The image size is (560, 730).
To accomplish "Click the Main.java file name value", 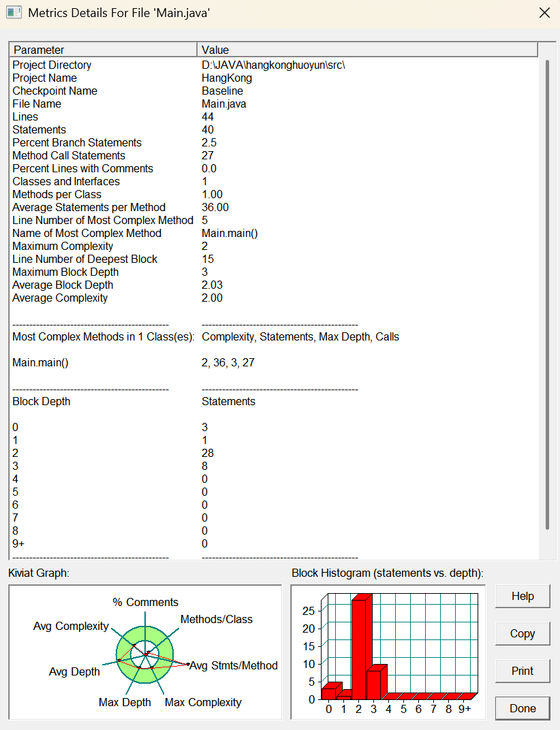I will (x=224, y=104).
